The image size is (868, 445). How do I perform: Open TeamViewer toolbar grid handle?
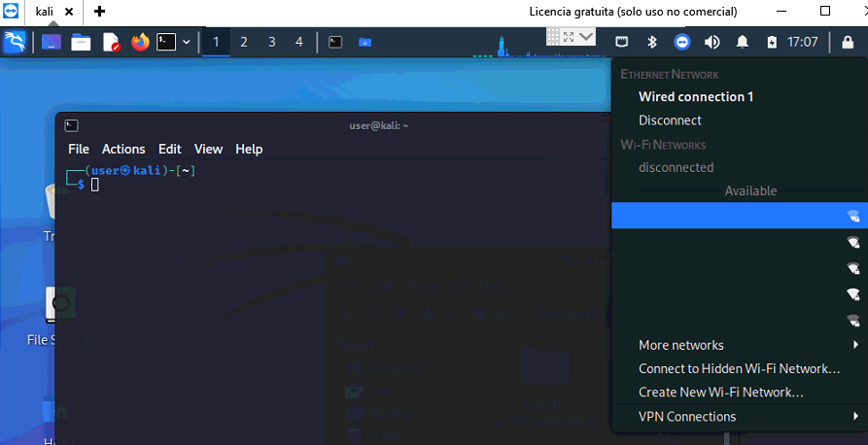(553, 37)
